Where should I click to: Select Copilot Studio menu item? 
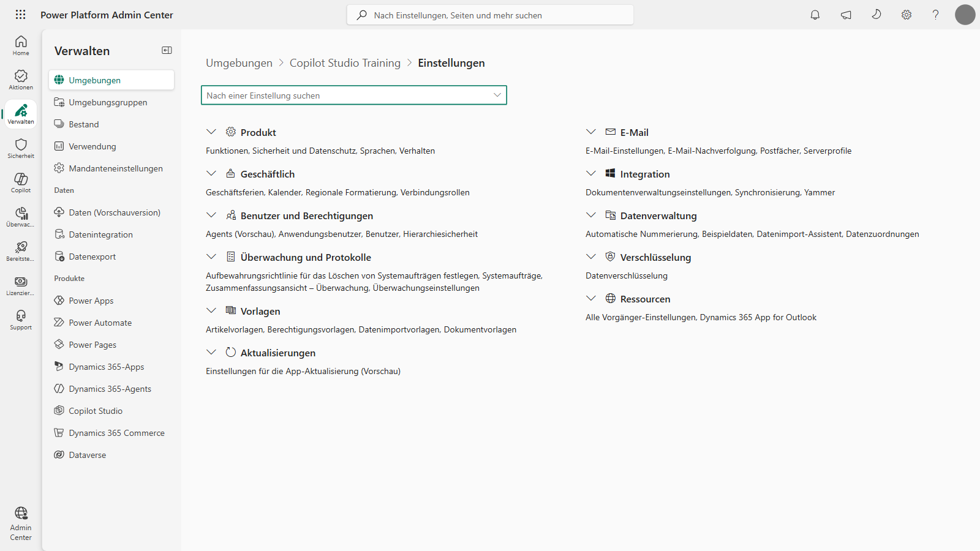pos(111,411)
